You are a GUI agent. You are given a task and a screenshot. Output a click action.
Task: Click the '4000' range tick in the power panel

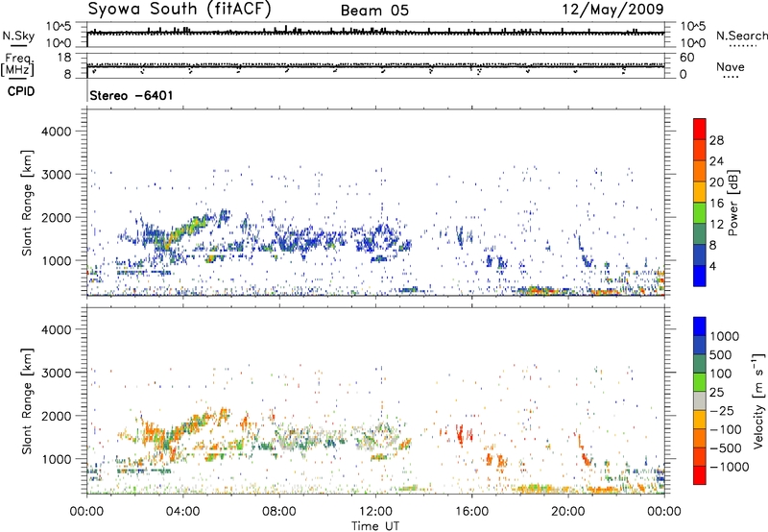coord(56,132)
